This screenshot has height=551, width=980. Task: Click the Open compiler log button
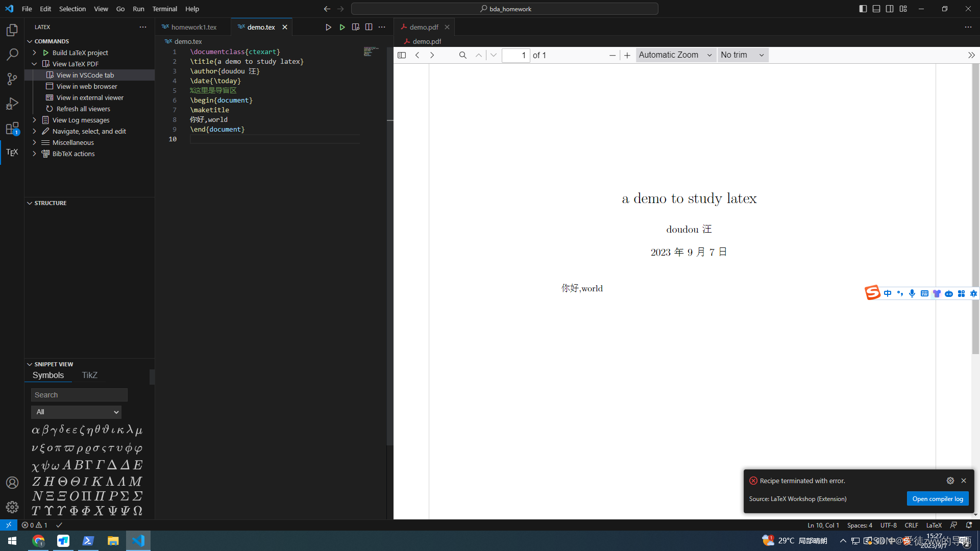[x=937, y=499]
